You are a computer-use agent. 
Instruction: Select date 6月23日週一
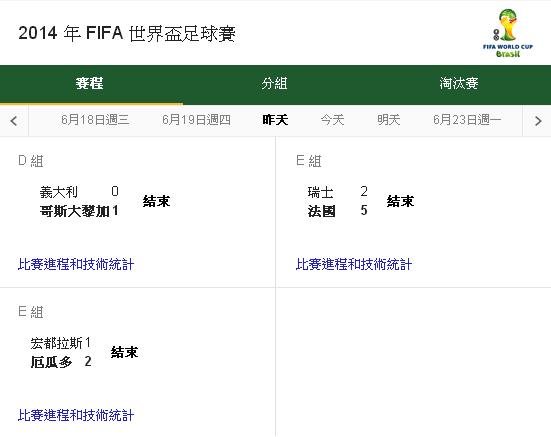[x=467, y=120]
